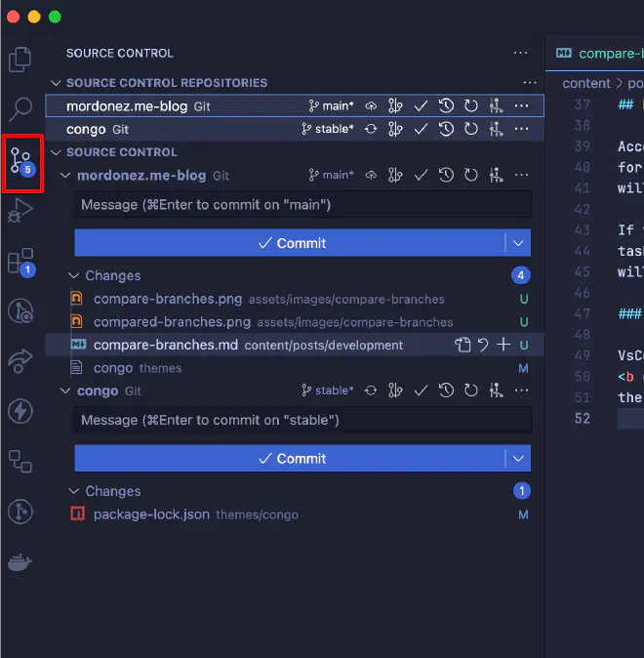Viewport: 644px width, 658px height.
Task: Open the Live Share arrow icon
Action: point(20,360)
